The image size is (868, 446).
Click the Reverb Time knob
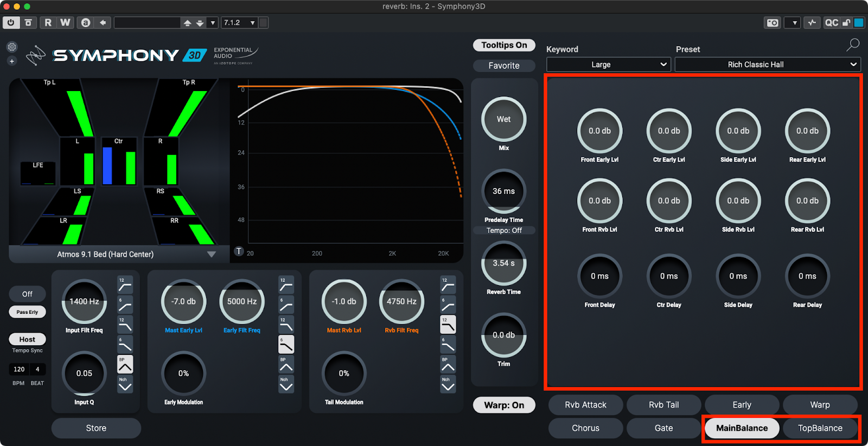click(504, 264)
